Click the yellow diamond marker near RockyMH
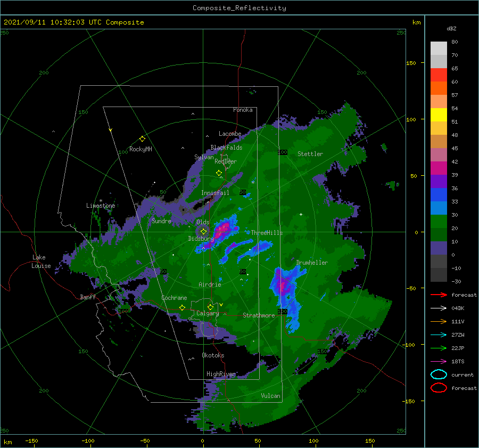This screenshot has width=479, height=448. click(x=142, y=139)
